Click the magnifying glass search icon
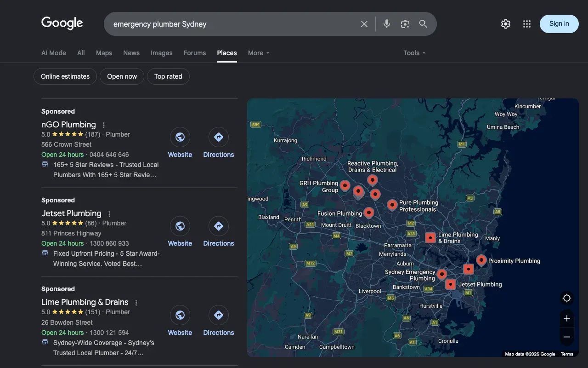This screenshot has width=588, height=368. [423, 24]
